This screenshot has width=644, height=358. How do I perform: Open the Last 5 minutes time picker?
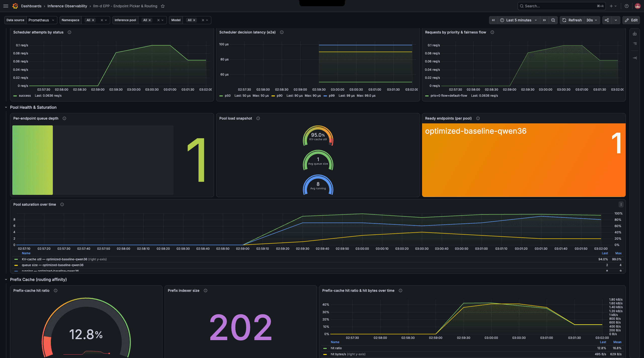pyautogui.click(x=519, y=20)
